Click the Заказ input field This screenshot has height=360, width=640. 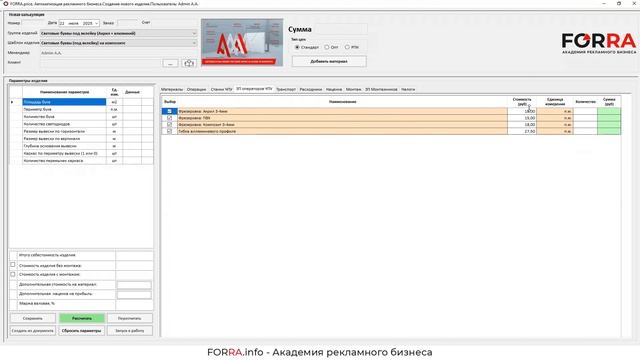click(127, 23)
